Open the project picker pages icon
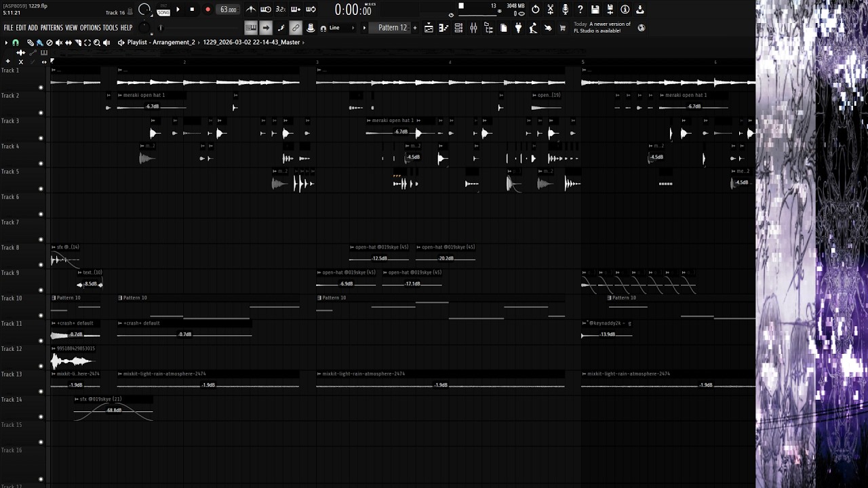The image size is (868, 488). [503, 28]
